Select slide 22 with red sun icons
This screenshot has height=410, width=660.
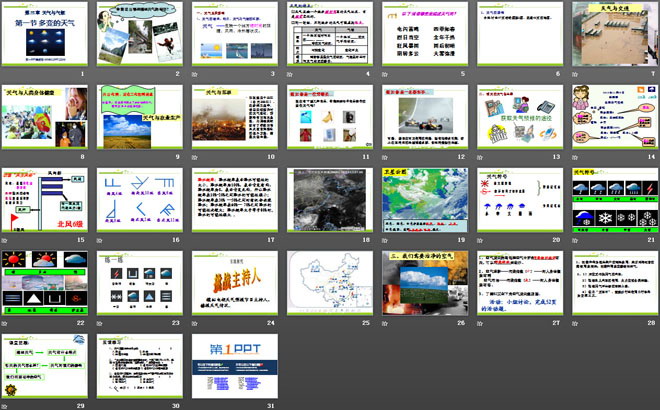[46, 281]
